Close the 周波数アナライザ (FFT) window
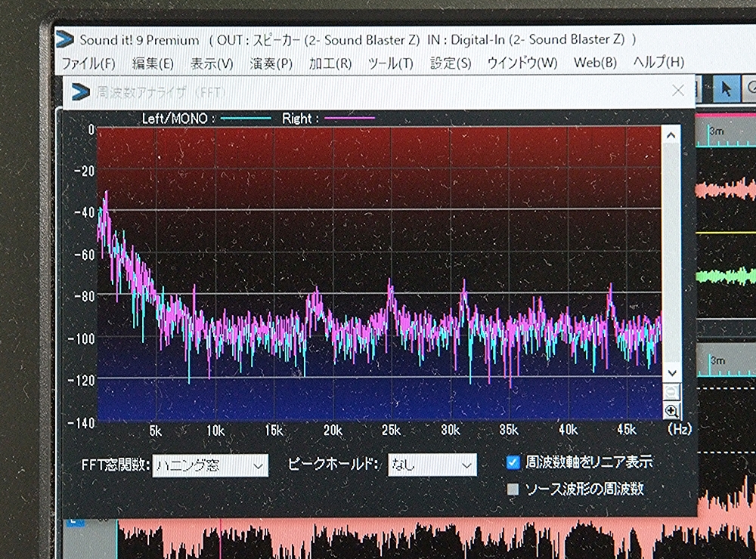The width and height of the screenshot is (756, 559). coord(678,91)
